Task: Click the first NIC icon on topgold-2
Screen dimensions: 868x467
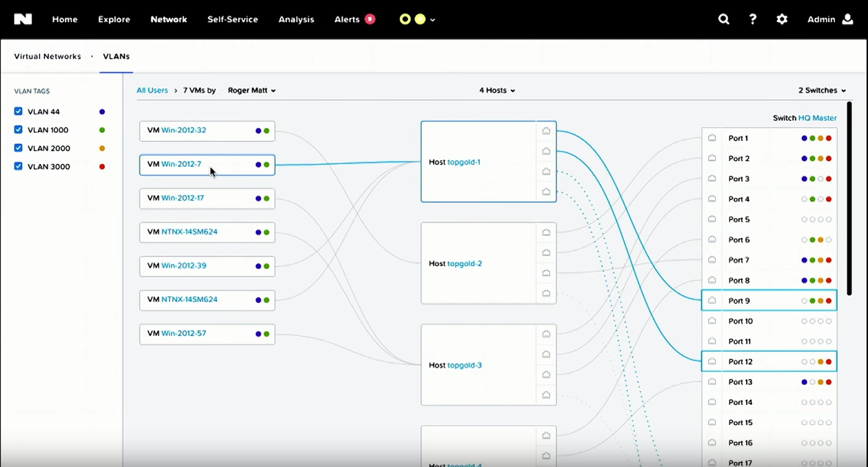Action: (546, 232)
